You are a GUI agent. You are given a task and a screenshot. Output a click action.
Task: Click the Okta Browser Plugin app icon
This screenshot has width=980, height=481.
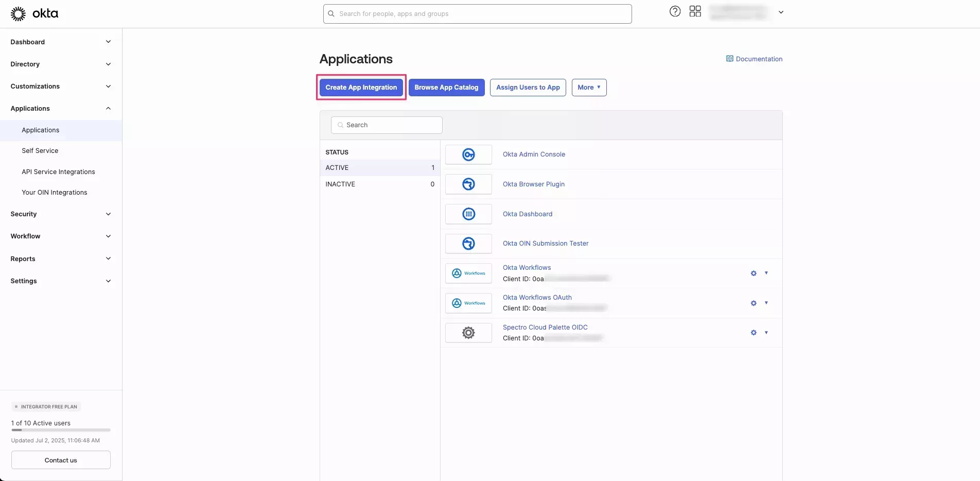click(x=468, y=184)
